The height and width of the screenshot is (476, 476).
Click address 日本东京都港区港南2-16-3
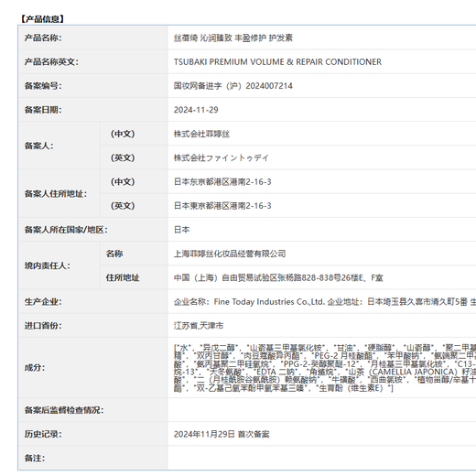coord(222,182)
